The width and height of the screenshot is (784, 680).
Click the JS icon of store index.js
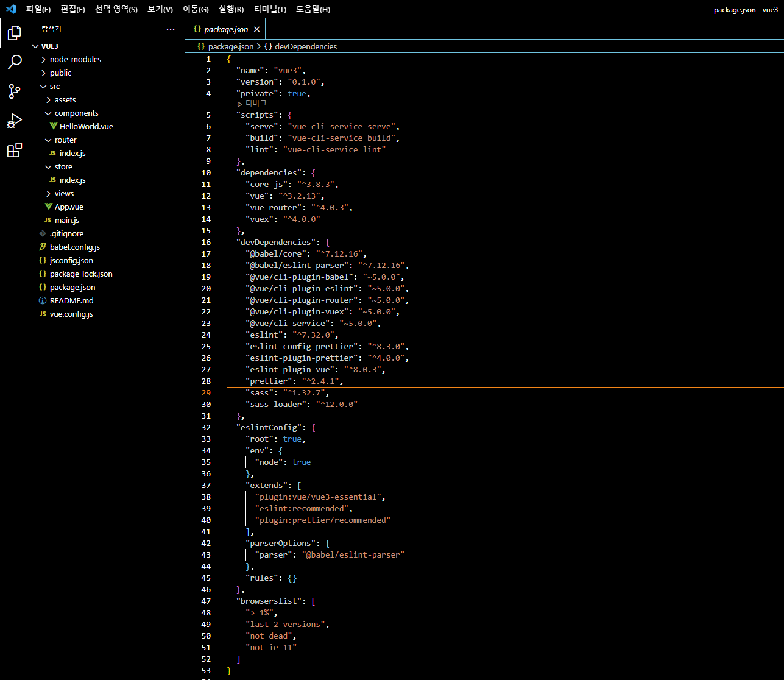(52, 180)
